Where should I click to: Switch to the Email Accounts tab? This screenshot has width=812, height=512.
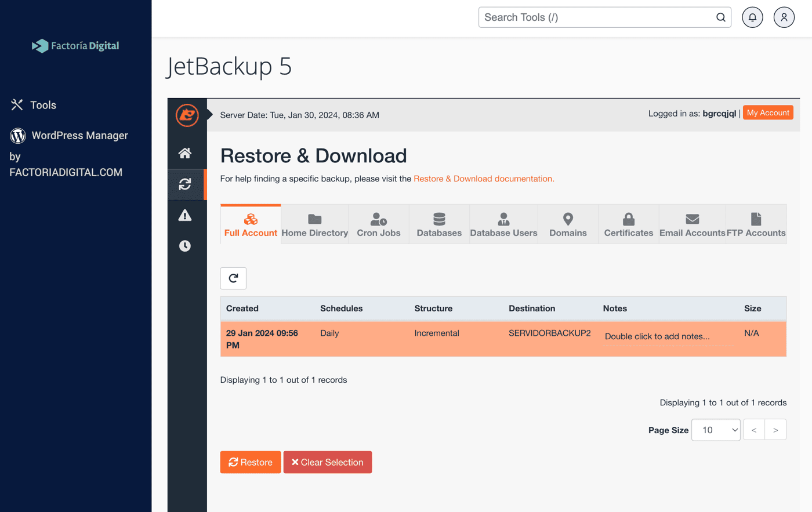point(693,224)
